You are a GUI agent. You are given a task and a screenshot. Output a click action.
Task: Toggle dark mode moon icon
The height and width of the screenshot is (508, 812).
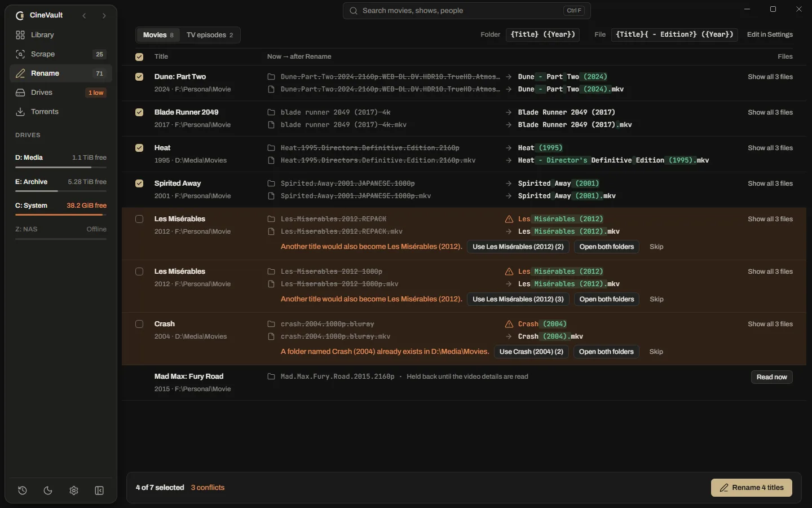48,491
